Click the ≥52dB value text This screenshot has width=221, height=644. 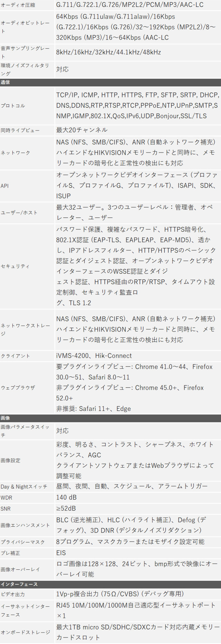(66, 509)
